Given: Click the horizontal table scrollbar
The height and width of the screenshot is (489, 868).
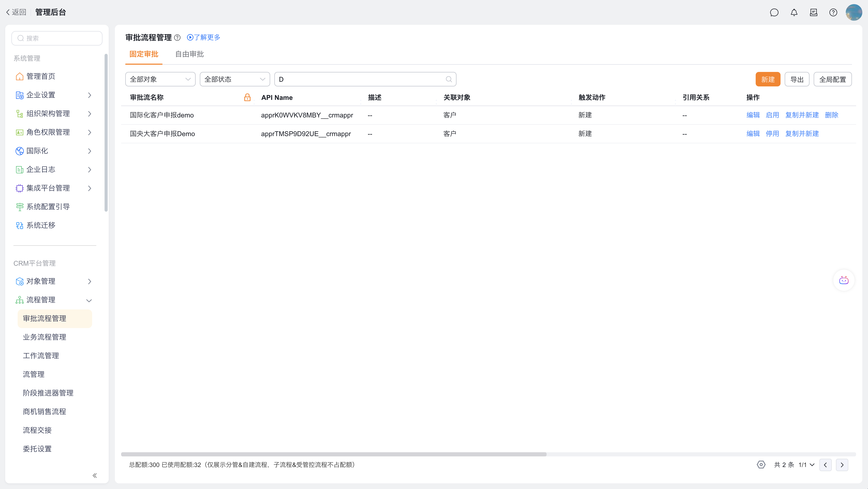Looking at the screenshot, I should point(334,454).
